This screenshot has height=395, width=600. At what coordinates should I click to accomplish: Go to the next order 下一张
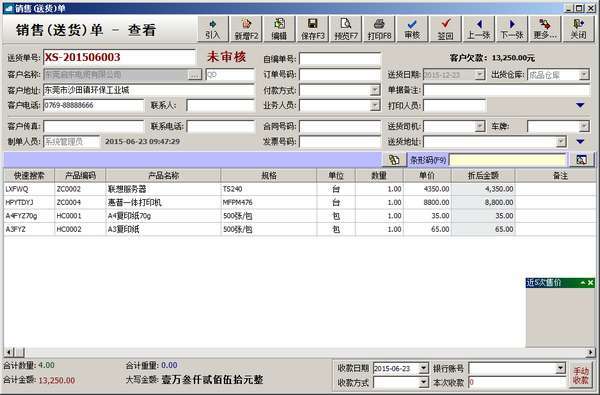point(512,28)
